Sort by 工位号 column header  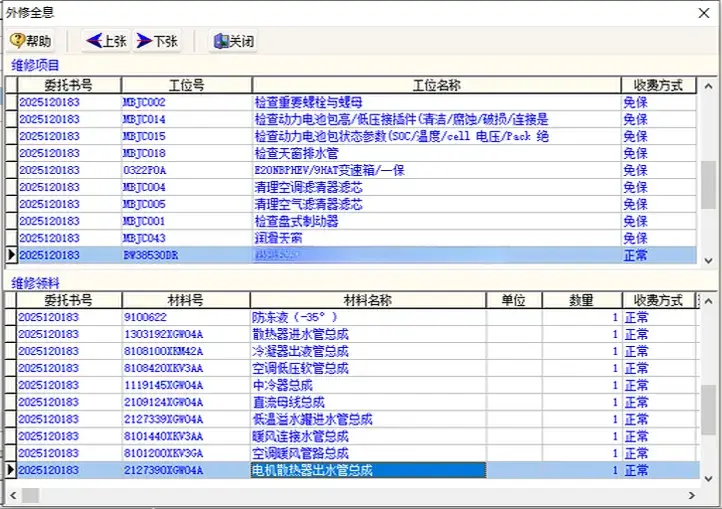coord(185,85)
